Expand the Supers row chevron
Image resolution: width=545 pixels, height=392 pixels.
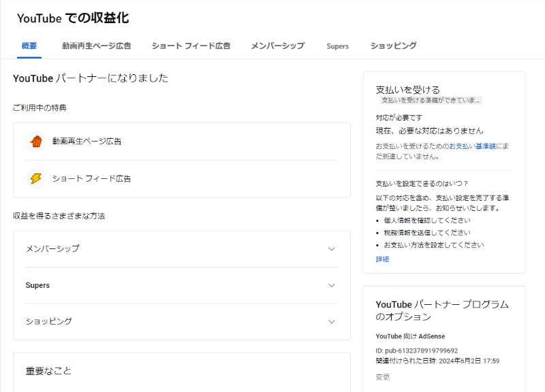tap(332, 285)
